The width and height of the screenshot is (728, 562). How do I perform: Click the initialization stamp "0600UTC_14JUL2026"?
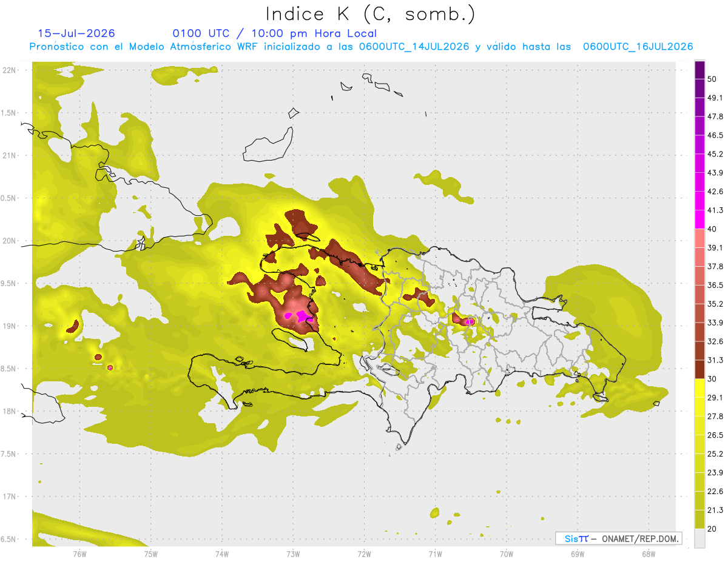coord(414,47)
